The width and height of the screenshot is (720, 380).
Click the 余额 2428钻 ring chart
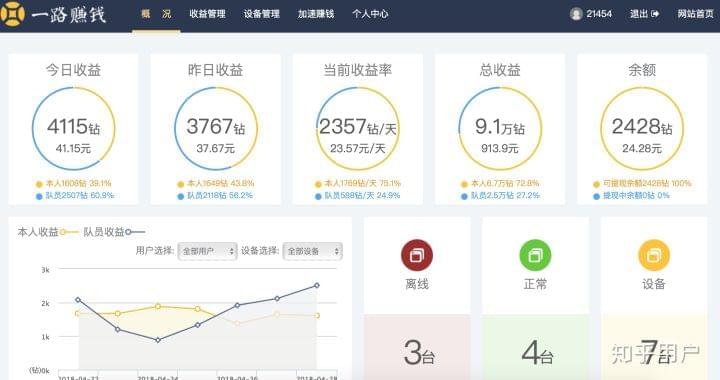coord(642,129)
